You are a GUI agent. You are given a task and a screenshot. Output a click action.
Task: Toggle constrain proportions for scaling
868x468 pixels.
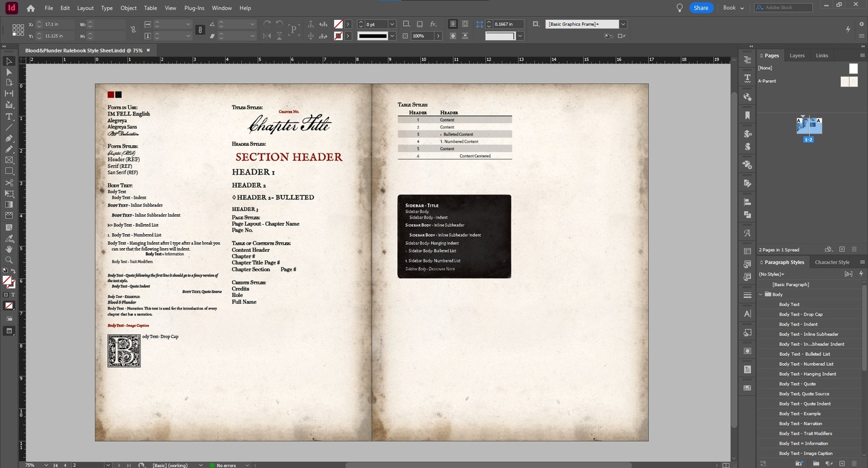pyautogui.click(x=200, y=30)
